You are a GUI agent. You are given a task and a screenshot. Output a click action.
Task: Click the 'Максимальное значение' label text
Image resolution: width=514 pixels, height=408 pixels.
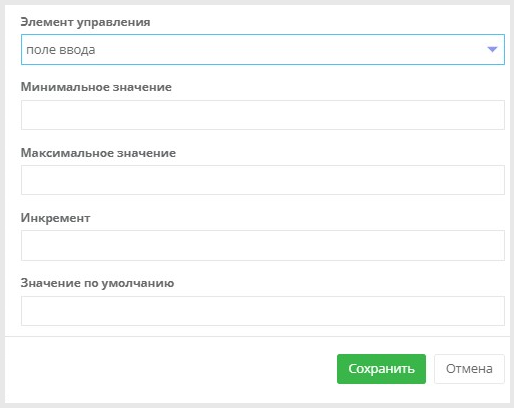click(x=98, y=153)
